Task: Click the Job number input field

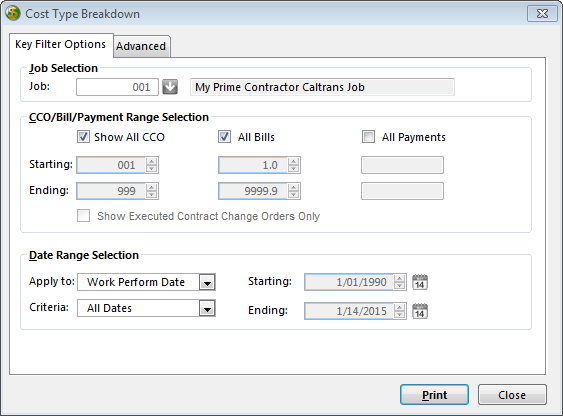Action: [x=117, y=87]
